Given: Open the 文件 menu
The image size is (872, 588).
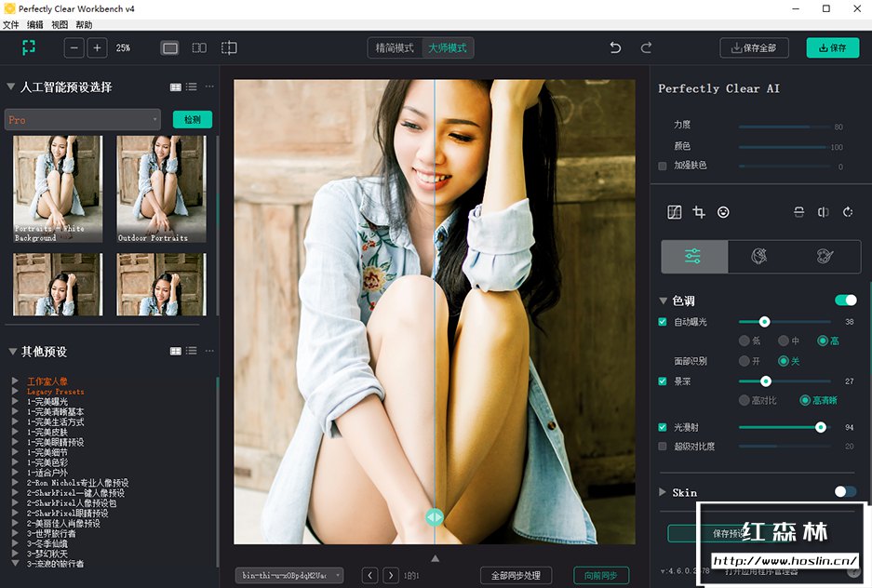Looking at the screenshot, I should coord(10,24).
